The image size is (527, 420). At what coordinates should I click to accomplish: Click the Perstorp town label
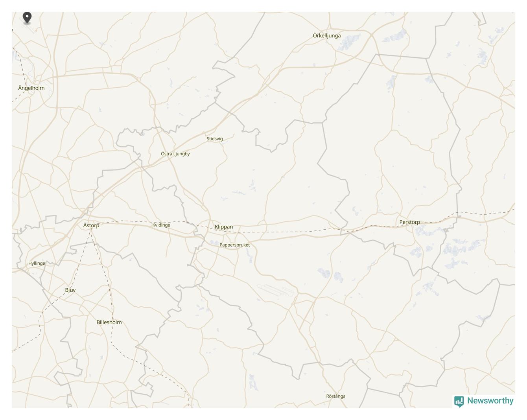tap(409, 222)
